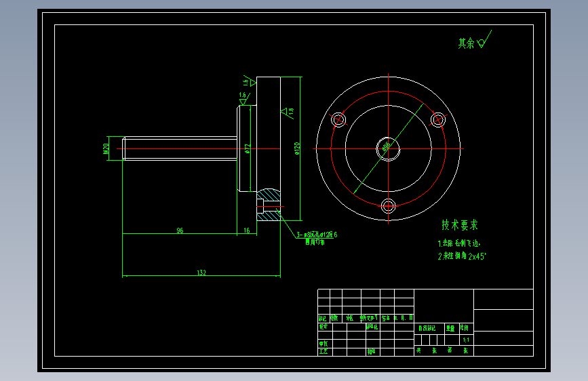The image size is (588, 381).
Task: Click the 阶段标记 header cell
Action: coord(427,328)
